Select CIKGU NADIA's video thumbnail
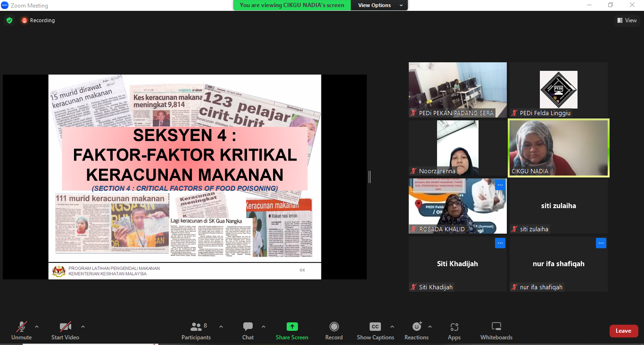Screen dimensions: 644x345 [x=558, y=148]
